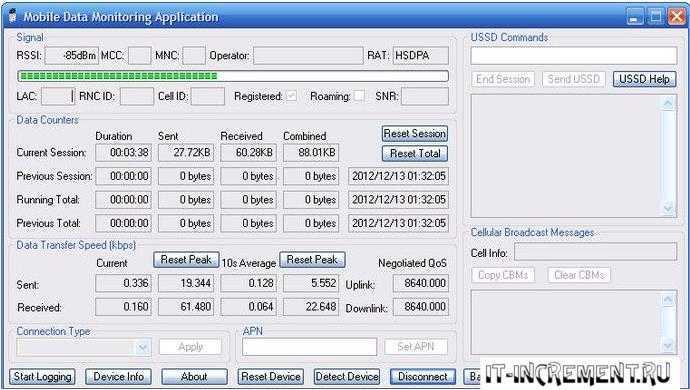
Task: Click Uplink QoS value 8640.000
Action: 421,283
